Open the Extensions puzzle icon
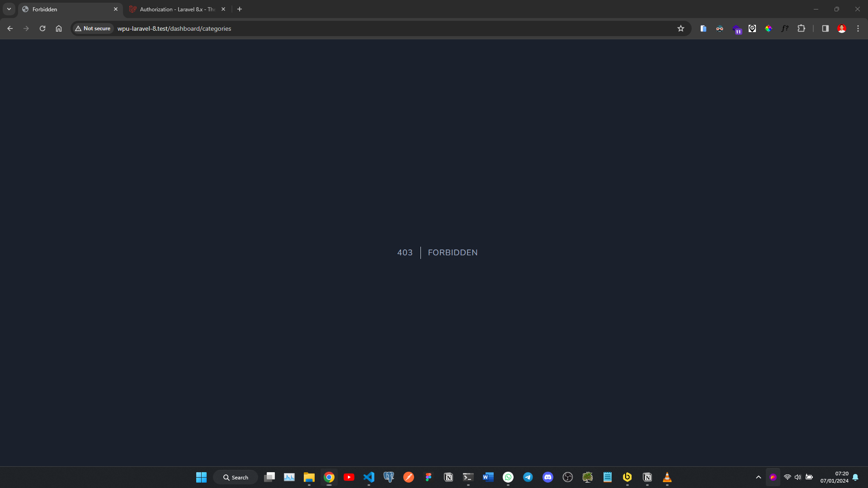This screenshot has height=488, width=868. 801,28
